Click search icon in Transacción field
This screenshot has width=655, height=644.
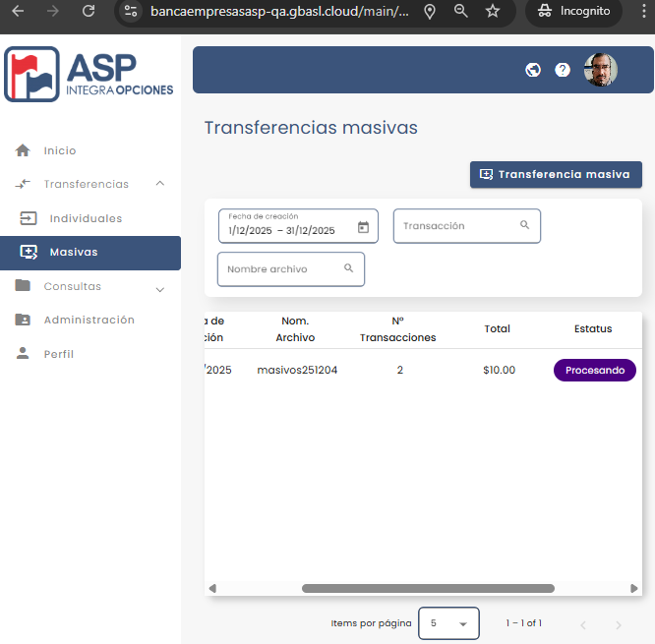coord(525,225)
